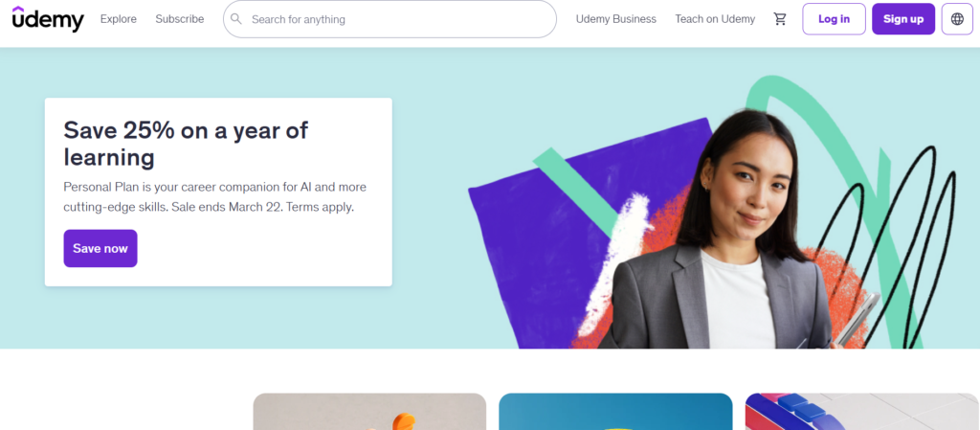Open the blue middle course thumbnail
Image resolution: width=980 pixels, height=430 pixels.
(x=615, y=413)
